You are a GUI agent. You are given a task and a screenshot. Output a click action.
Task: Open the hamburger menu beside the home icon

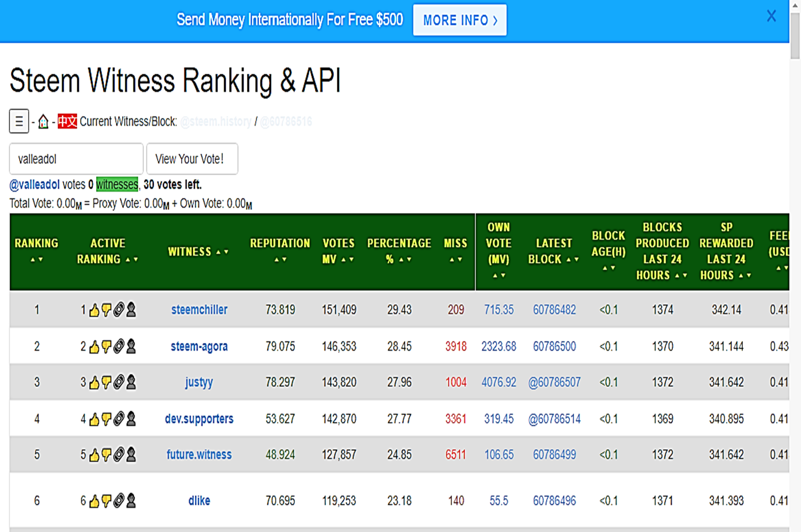[x=19, y=121]
